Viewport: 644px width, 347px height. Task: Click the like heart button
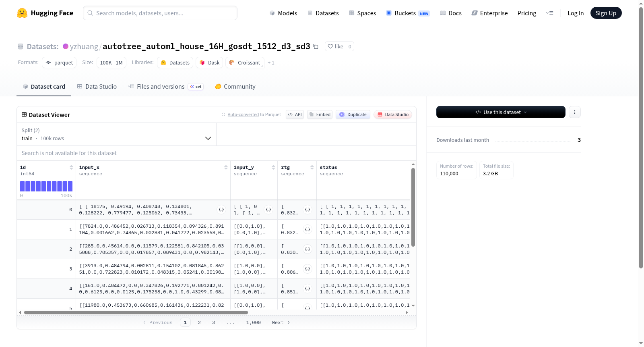click(335, 46)
